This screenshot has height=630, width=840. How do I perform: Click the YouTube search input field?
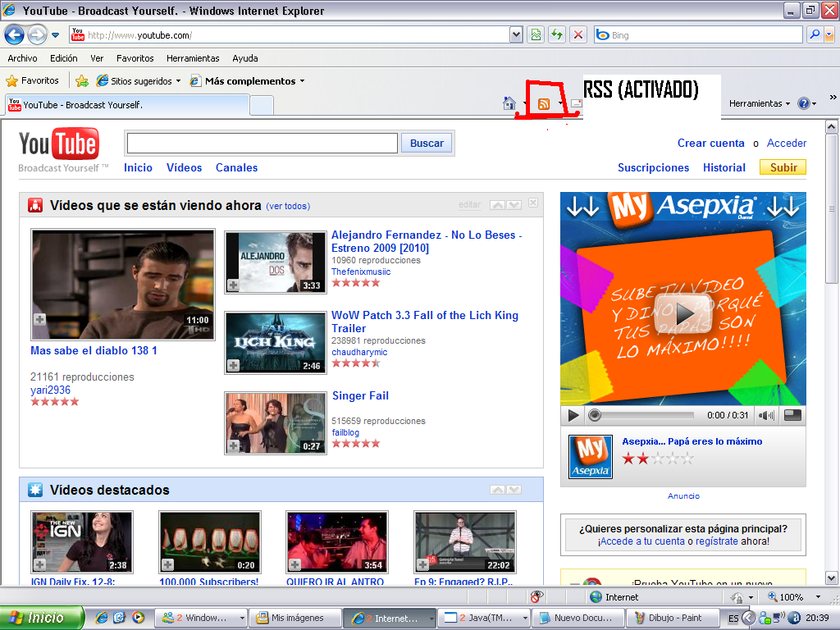click(x=262, y=143)
